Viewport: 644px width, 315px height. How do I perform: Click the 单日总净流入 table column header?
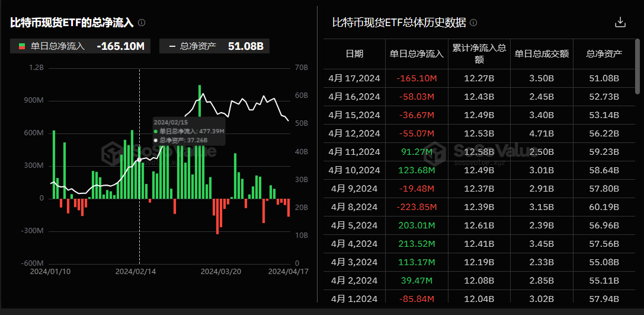tap(416, 54)
